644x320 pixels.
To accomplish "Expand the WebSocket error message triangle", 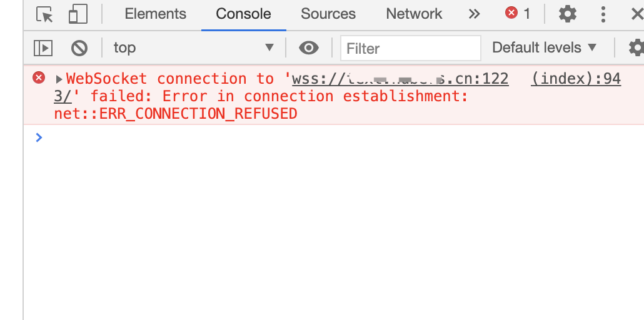I will (x=59, y=79).
